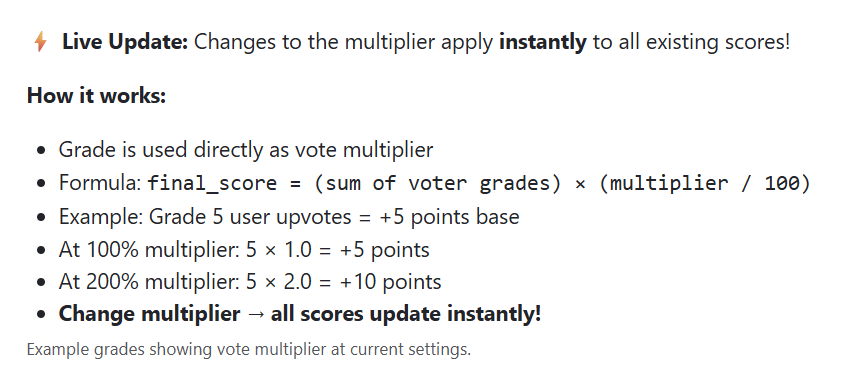Click "(sum of voter grades)" in the formula

(439, 184)
